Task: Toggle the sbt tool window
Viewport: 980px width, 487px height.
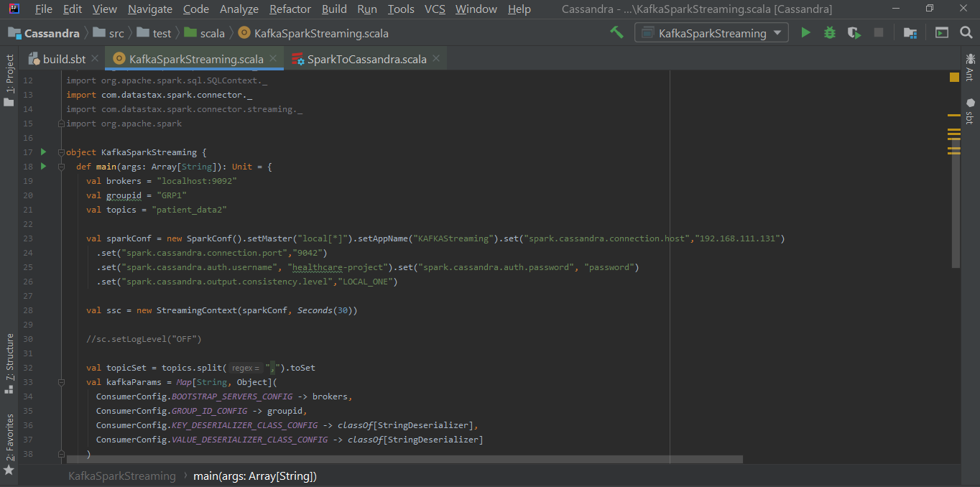Action: click(x=970, y=111)
